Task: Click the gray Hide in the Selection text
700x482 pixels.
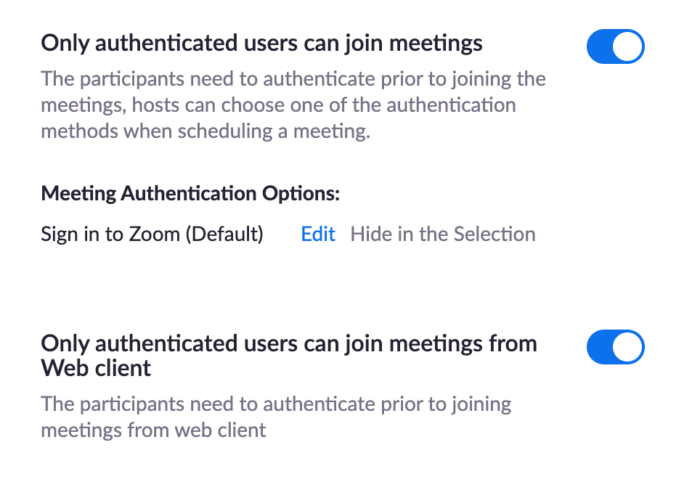Action: pos(442,234)
